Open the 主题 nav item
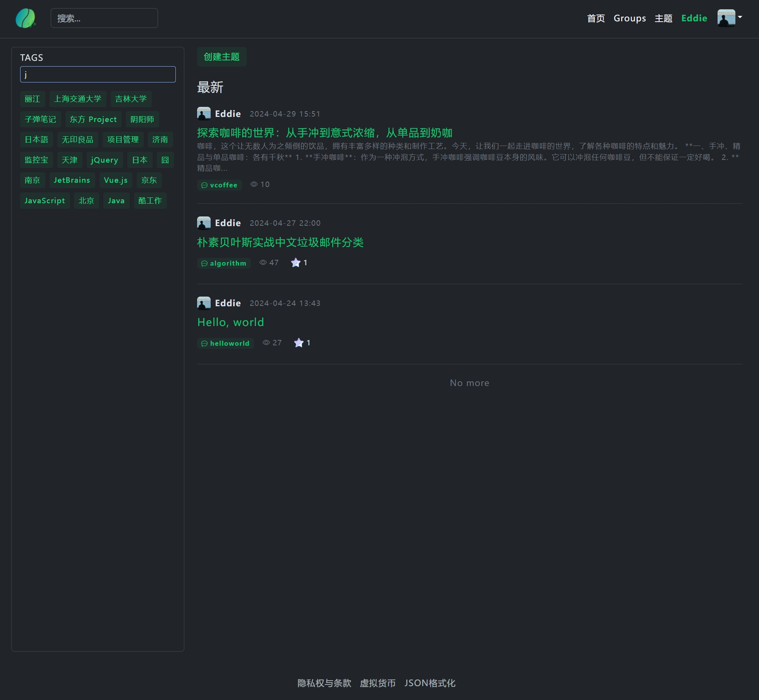Viewport: 759px width, 700px height. pos(663,18)
